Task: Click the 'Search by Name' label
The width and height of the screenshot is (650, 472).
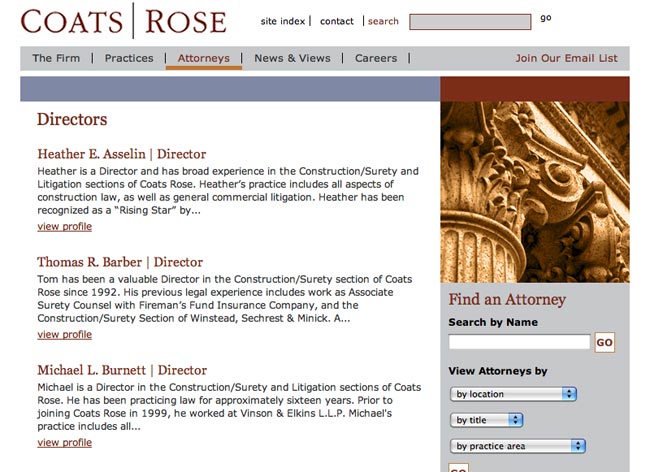Action: coord(493,322)
